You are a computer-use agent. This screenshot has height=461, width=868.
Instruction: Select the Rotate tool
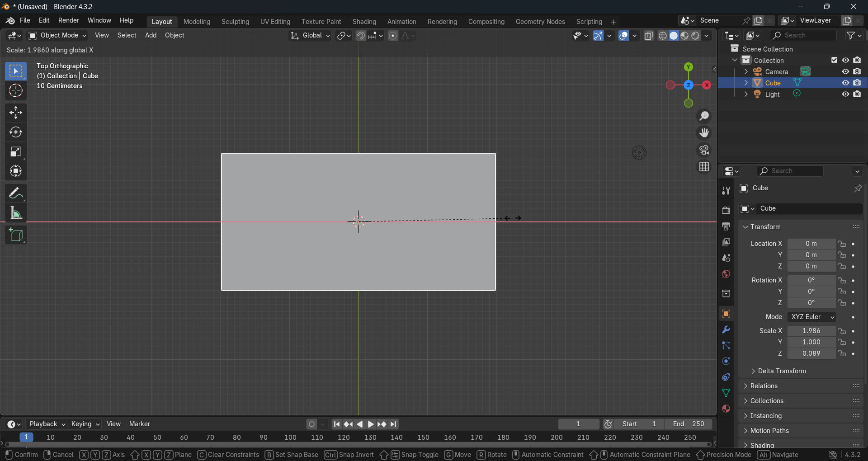[16, 132]
